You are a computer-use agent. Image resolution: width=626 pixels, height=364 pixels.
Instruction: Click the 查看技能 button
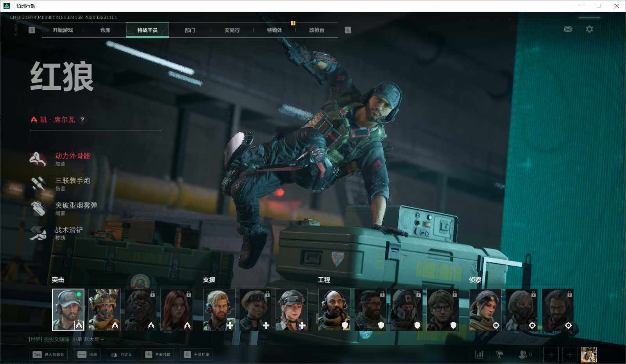tap(158, 355)
